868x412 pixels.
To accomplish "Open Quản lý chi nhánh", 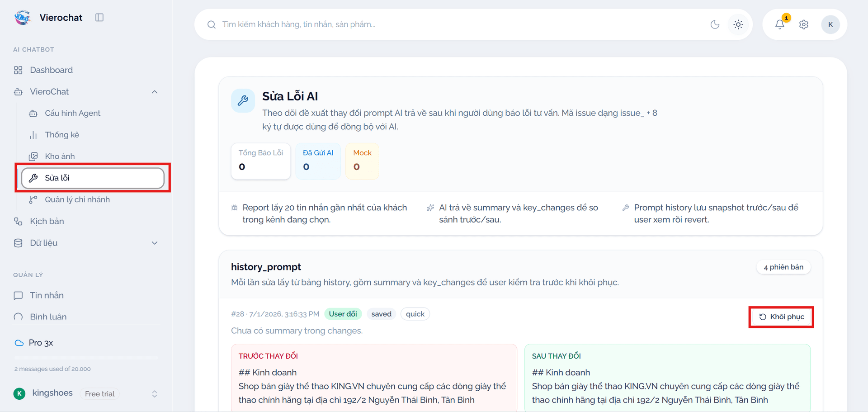I will coord(77,199).
